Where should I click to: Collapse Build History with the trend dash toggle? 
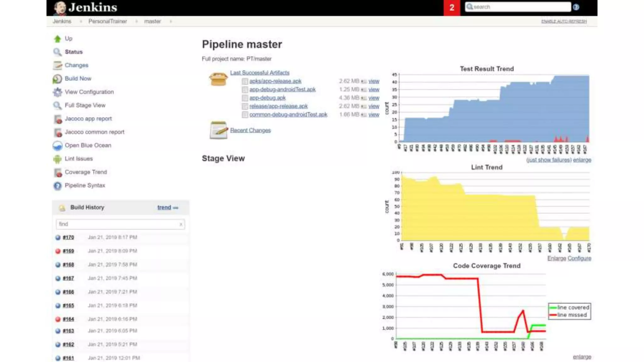coord(175,208)
